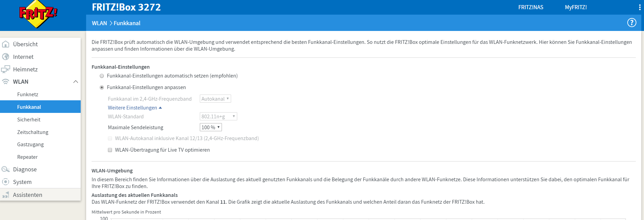This screenshot has height=220, width=644.
Task: Open the three-dot options menu
Action: point(640,7)
